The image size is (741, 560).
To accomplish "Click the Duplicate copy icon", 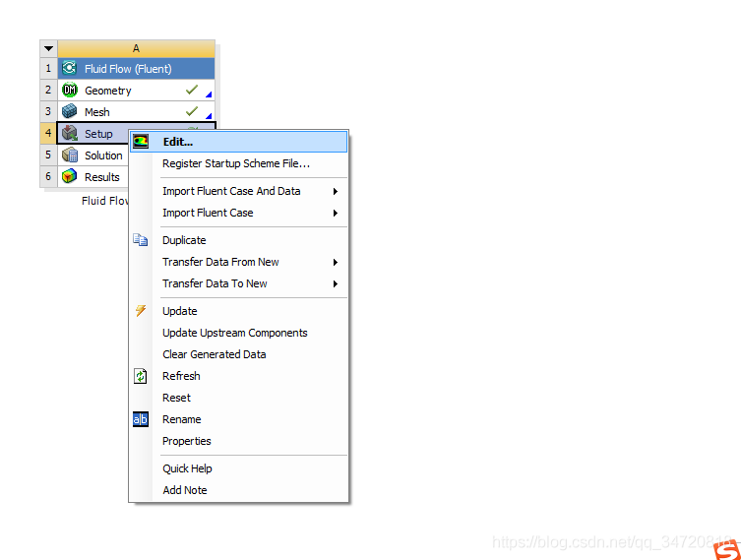I will coord(141,240).
